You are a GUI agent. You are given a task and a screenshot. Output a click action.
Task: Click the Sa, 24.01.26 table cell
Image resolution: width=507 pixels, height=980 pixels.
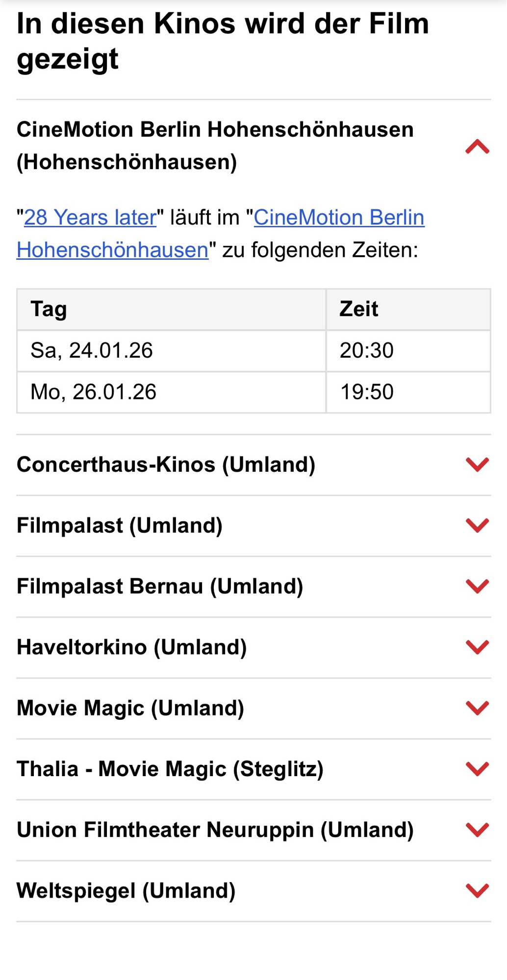point(92,350)
